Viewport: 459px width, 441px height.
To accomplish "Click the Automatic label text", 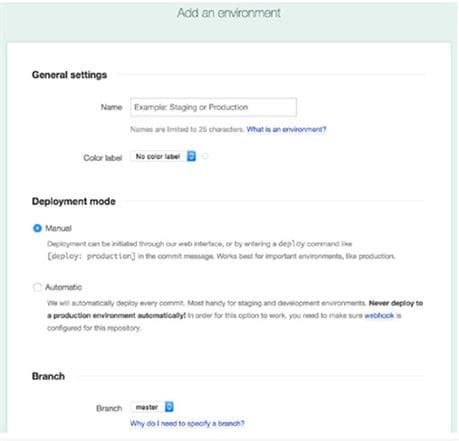I will [x=63, y=287].
